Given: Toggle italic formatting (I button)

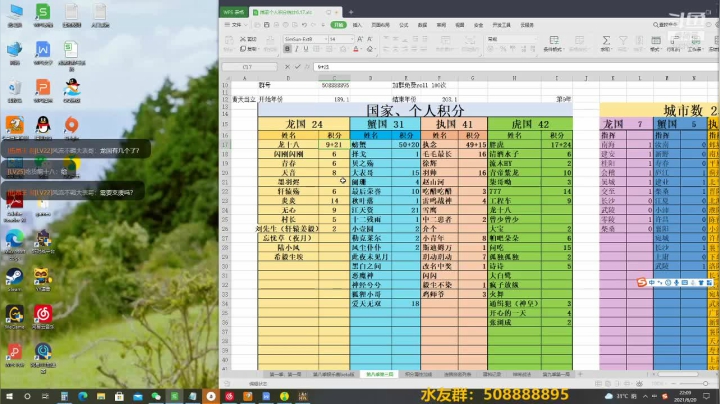Looking at the screenshot, I should pyautogui.click(x=297, y=49).
